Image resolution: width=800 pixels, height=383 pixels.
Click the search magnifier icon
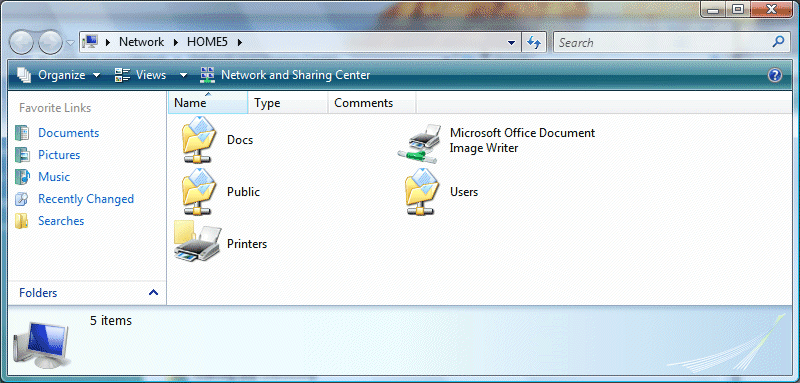(x=779, y=42)
